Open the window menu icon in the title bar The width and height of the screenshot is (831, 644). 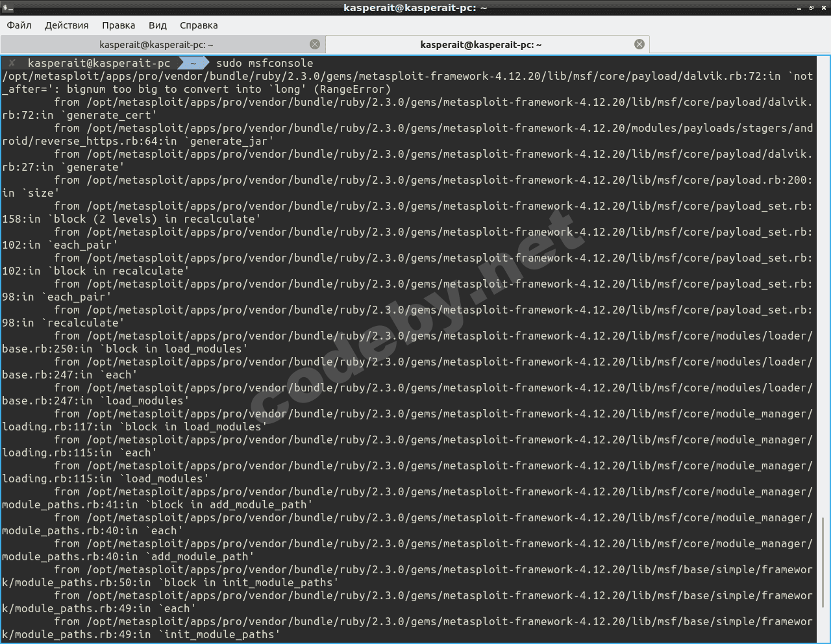(7, 8)
